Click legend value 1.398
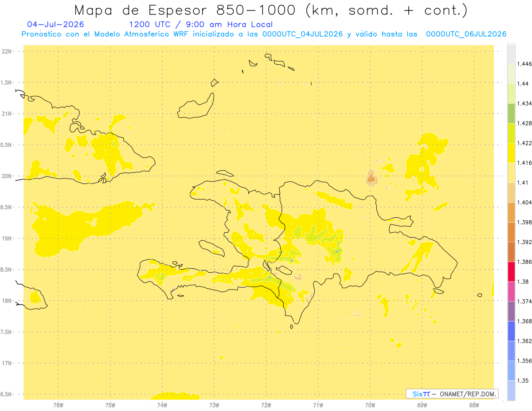 pyautogui.click(x=525, y=222)
